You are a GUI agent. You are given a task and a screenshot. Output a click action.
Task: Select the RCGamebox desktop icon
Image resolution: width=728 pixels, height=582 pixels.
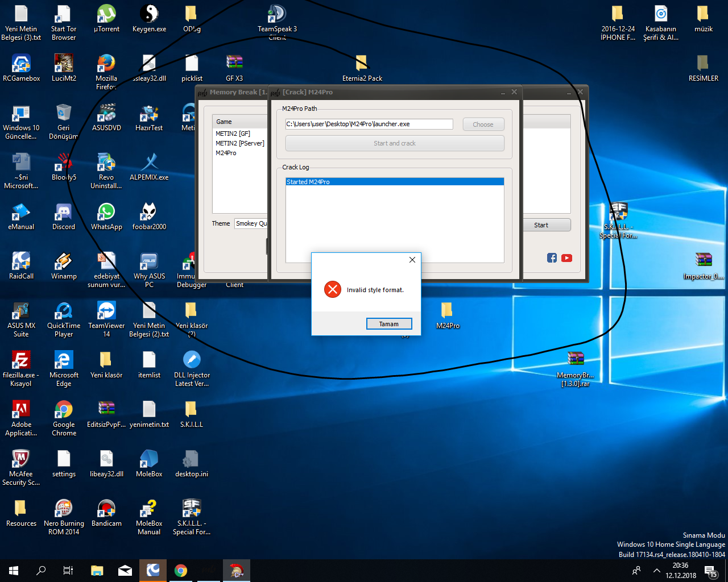pos(21,68)
